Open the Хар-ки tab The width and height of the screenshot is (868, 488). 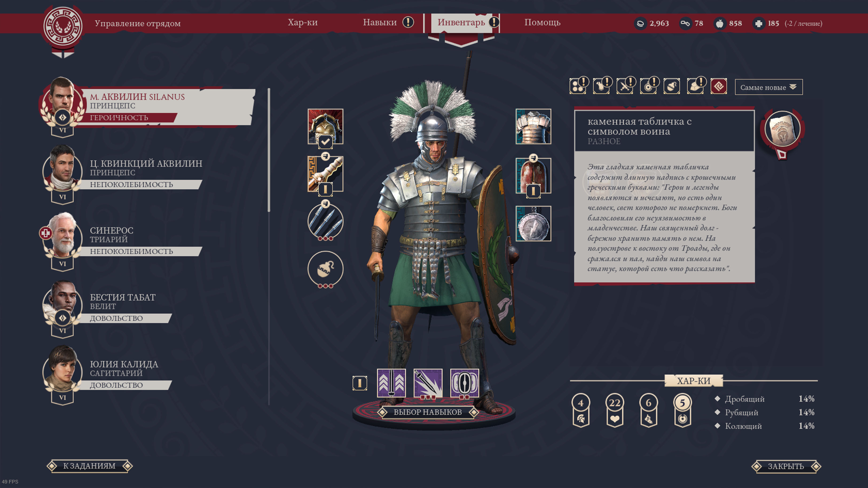pyautogui.click(x=302, y=23)
